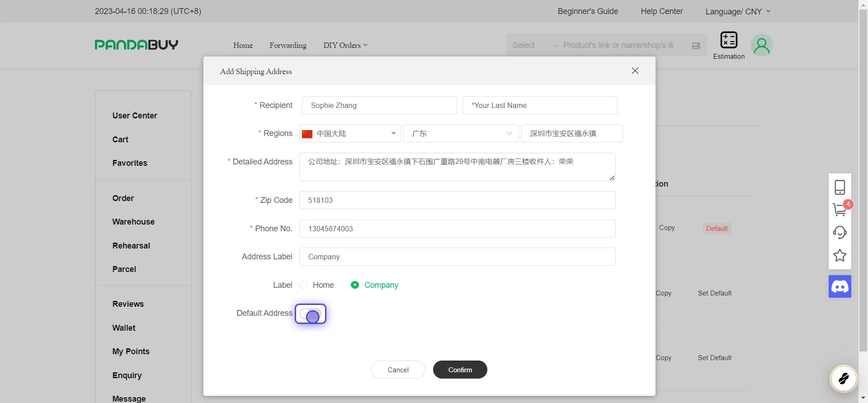Click the page vertical scrollbar
Image resolution: width=868 pixels, height=403 pixels.
coord(863,181)
